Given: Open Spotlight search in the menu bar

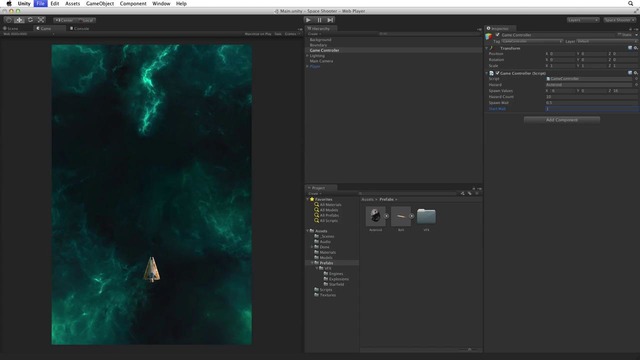Looking at the screenshot, I should click(631, 3).
